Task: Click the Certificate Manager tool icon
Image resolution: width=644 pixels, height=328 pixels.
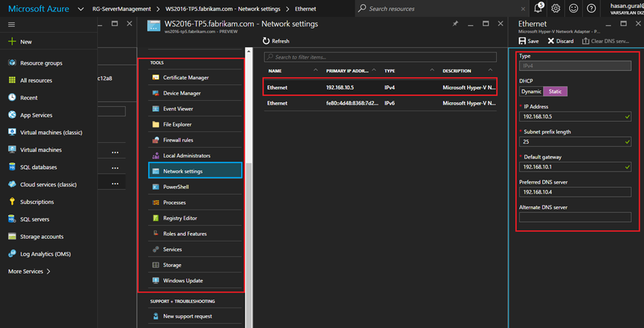Action: pyautogui.click(x=155, y=77)
